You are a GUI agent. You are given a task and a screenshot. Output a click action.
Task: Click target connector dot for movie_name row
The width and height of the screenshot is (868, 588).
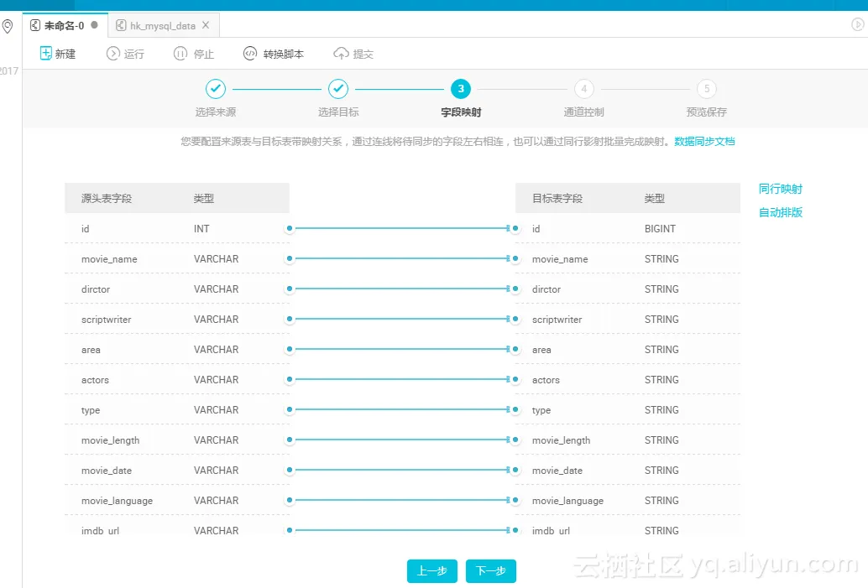point(515,258)
